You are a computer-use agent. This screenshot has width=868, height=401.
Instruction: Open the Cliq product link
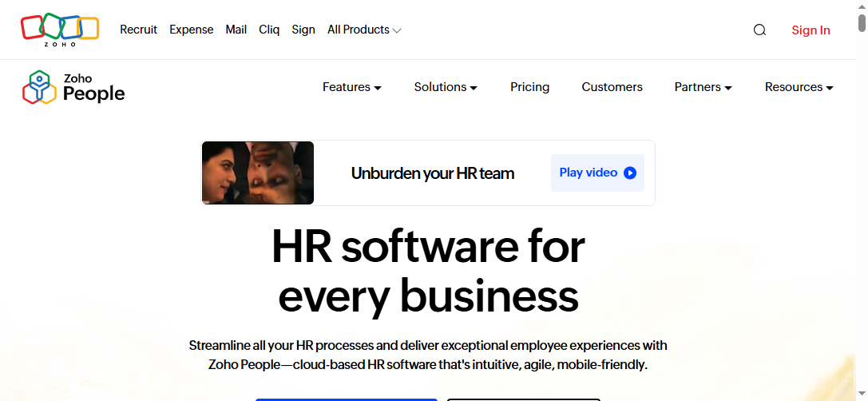pos(269,30)
